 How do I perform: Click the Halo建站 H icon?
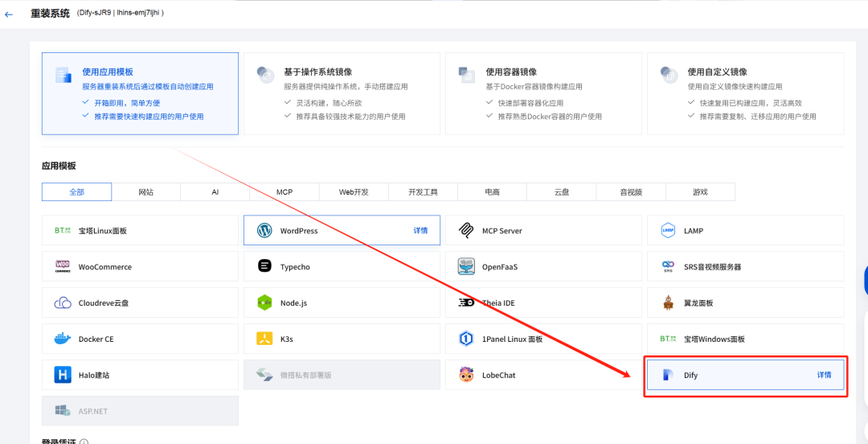(63, 375)
